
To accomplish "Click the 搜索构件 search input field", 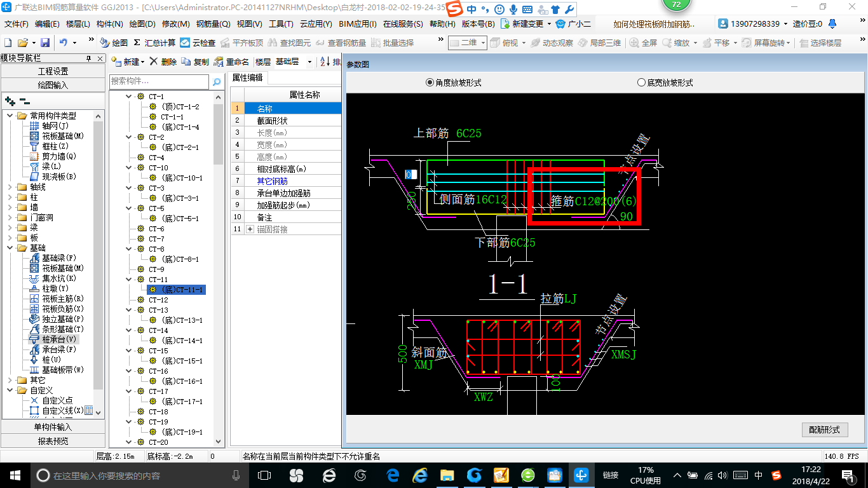I will pyautogui.click(x=159, y=81).
